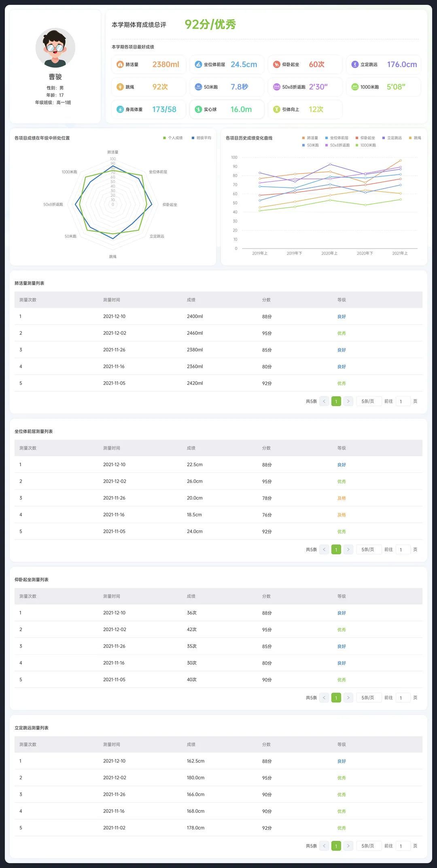Select page 1 in 仰卧起坐 list pagination
437x868 pixels.
click(336, 698)
